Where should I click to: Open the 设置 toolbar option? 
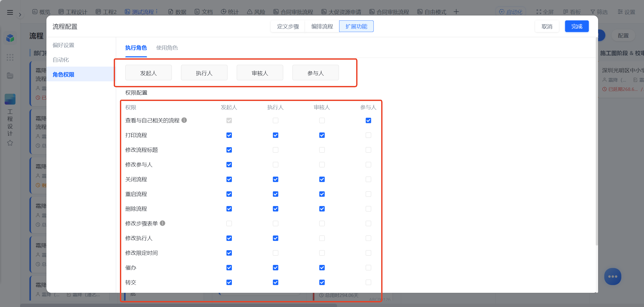tap(626, 12)
